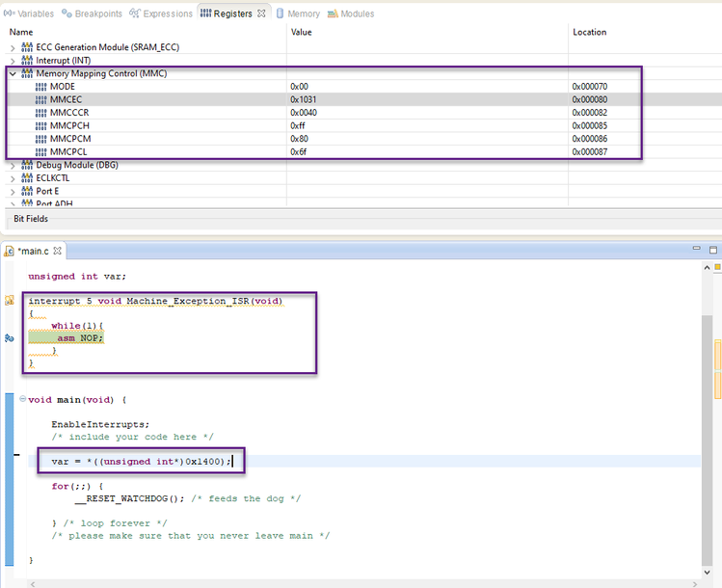Click the Port E group icon
Image resolution: width=722 pixels, height=588 pixels.
tap(27, 191)
